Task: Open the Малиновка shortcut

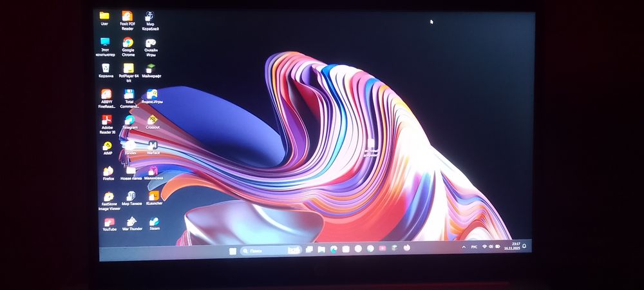Action: click(x=153, y=173)
